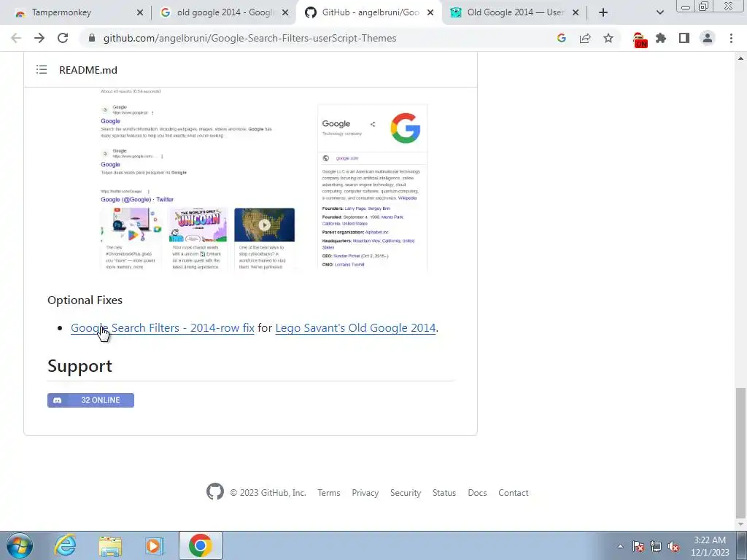Close the Old Google 2014 User tab
The image size is (747, 560).
point(576,13)
